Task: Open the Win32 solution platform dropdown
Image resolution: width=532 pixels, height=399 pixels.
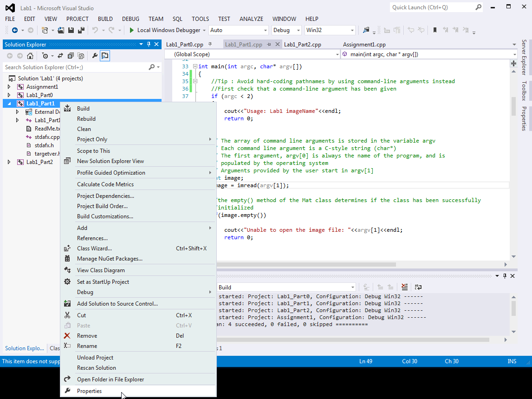Action: [330, 30]
